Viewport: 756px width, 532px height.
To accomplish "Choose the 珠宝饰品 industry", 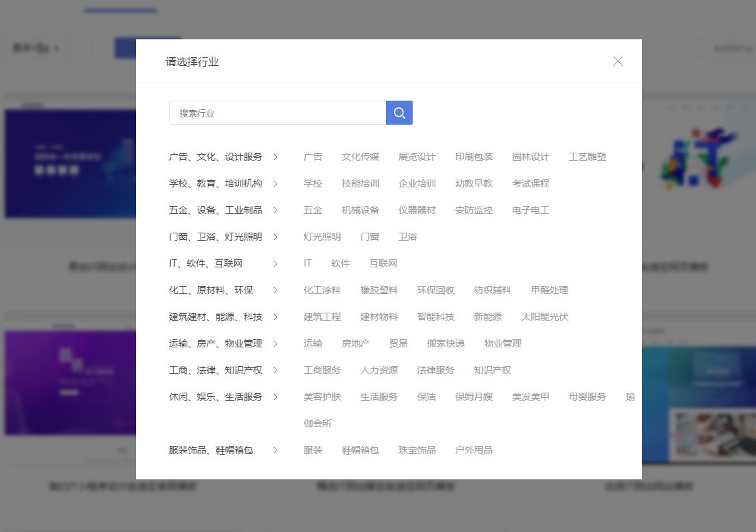I will [417, 450].
